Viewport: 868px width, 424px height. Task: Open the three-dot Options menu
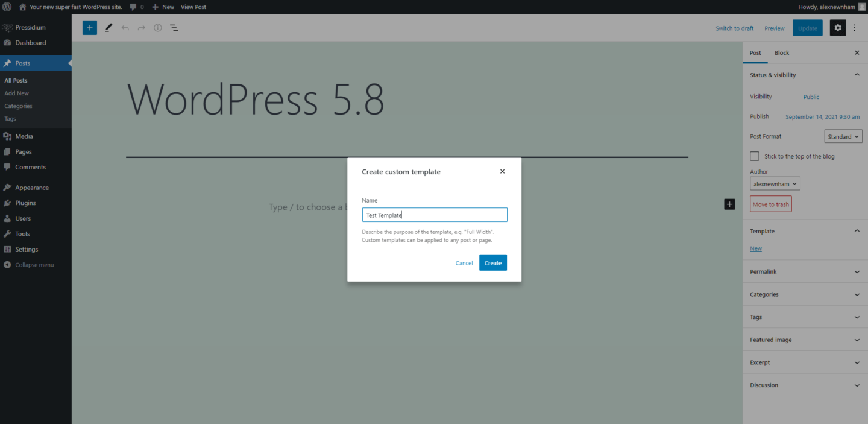tap(854, 28)
